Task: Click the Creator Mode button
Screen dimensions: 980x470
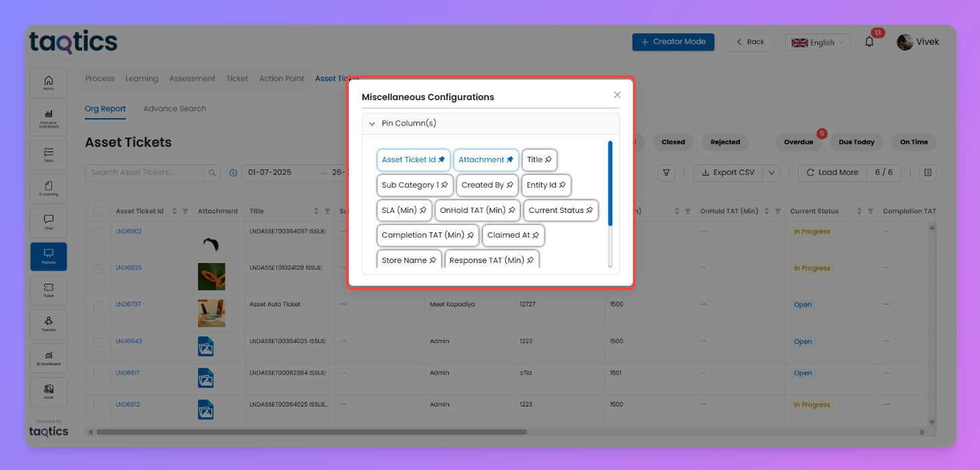Action: pyautogui.click(x=673, y=42)
